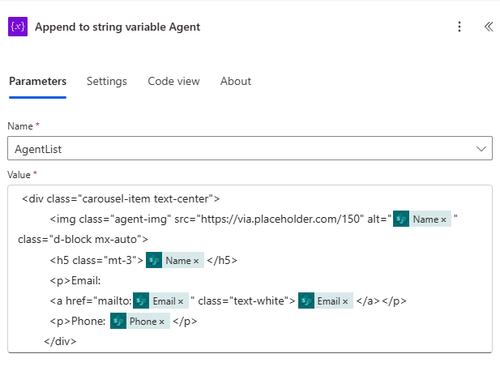Click SharePoint icon of second Email token
500x366 pixels.
(306, 301)
